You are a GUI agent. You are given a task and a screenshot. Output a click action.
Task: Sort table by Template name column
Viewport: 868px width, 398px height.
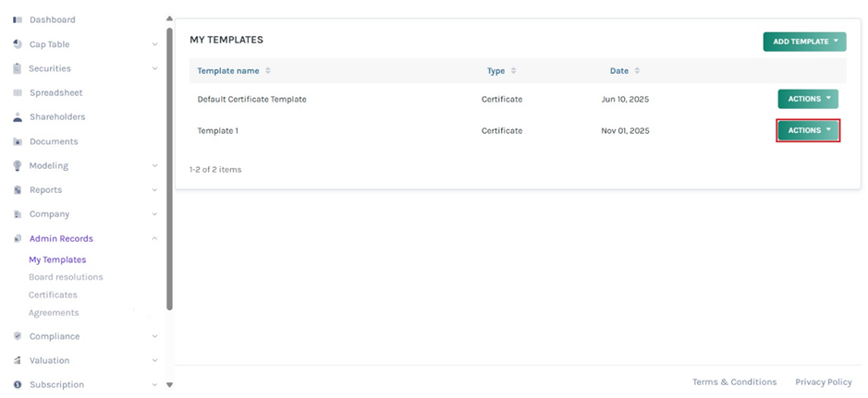point(267,71)
